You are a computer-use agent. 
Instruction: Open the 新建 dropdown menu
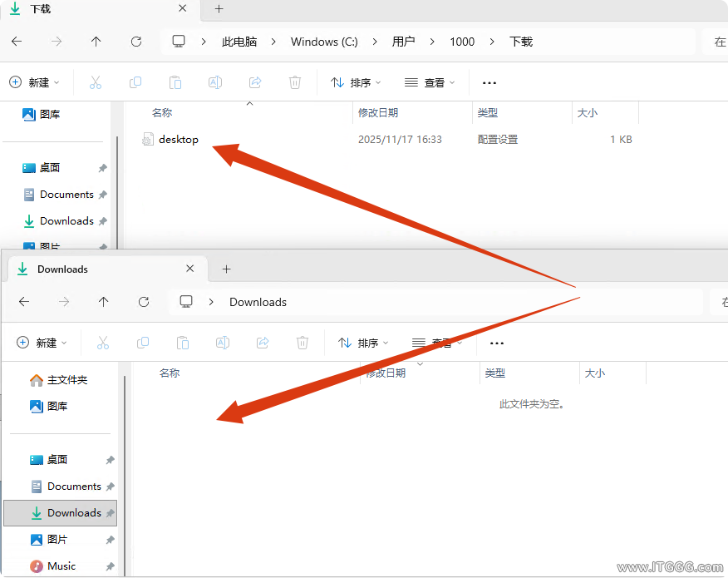[x=35, y=82]
